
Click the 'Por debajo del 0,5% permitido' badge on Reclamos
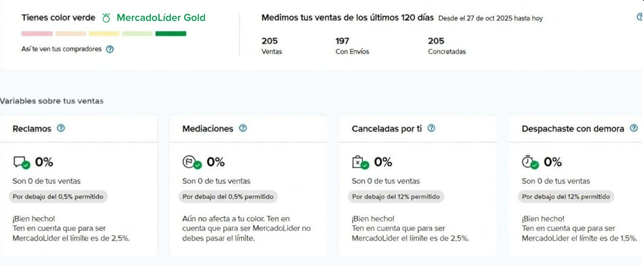[58, 197]
